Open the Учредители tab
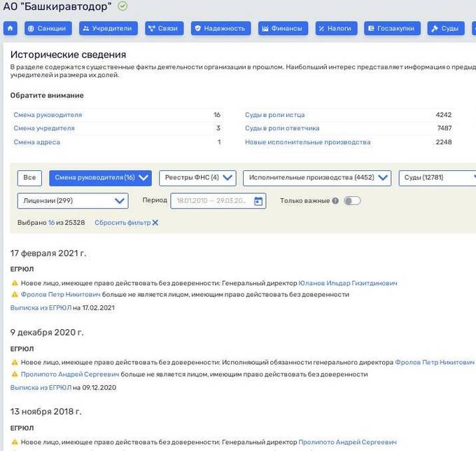The width and height of the screenshot is (476, 451). [108, 28]
